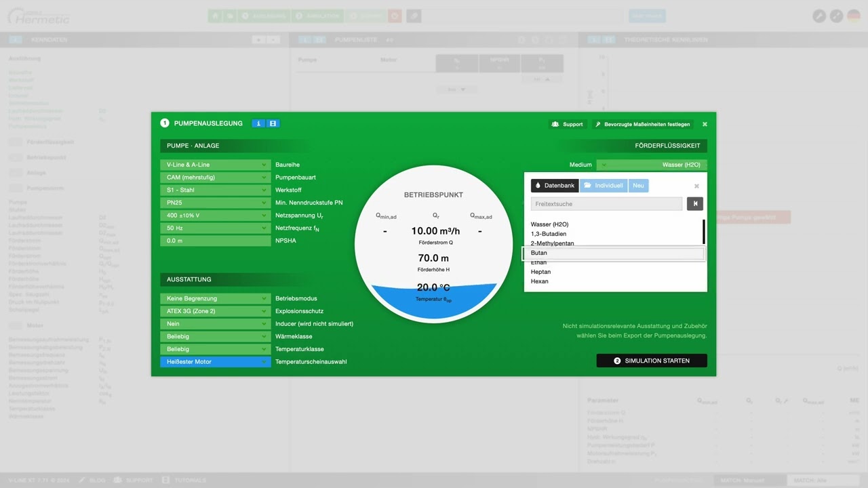This screenshot has height=488, width=868.
Task: Click the Qmax,ad dash value
Action: point(480,231)
